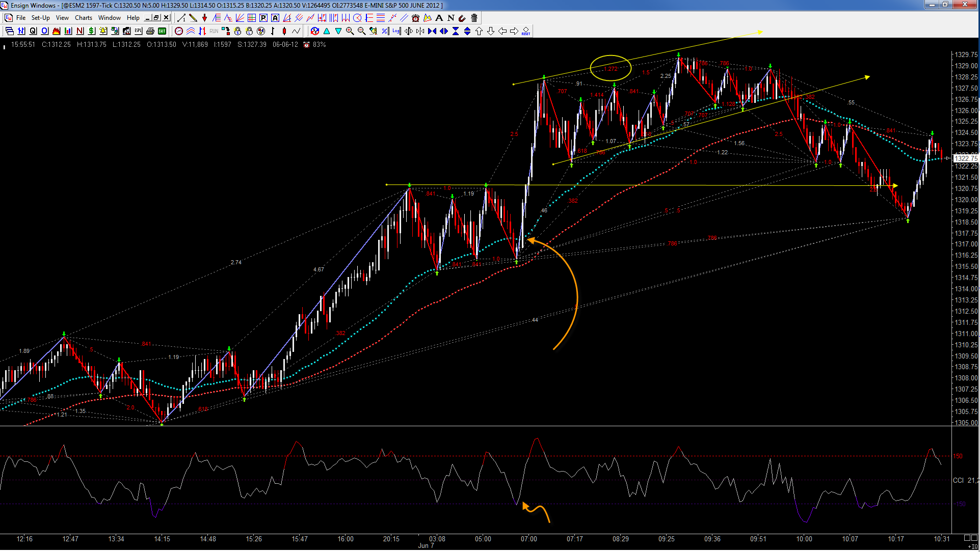This screenshot has height=552, width=980.
Task: Click the blue vertical hourglass compress icon
Action: (x=456, y=31)
